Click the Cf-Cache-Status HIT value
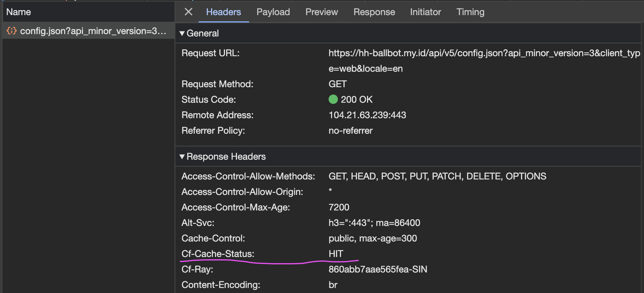The image size is (644, 293). coord(336,254)
